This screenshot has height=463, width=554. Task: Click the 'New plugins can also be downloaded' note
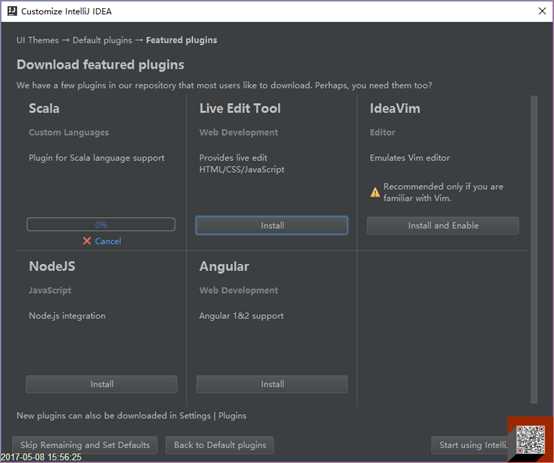click(131, 416)
